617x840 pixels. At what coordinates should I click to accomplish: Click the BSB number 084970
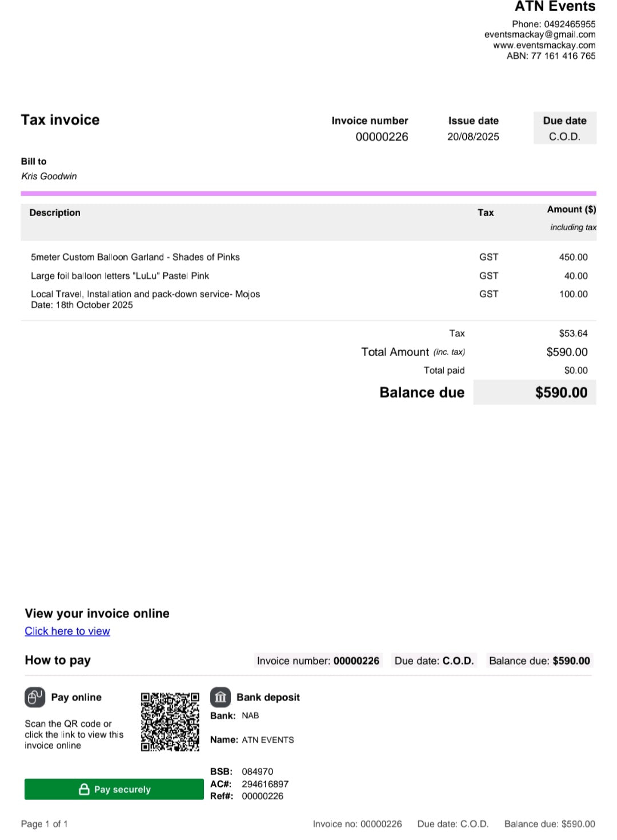coord(258,771)
